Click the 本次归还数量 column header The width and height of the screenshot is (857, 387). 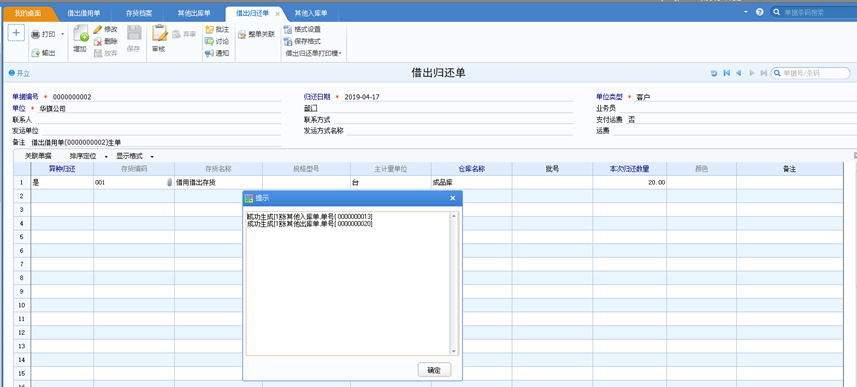pos(630,169)
